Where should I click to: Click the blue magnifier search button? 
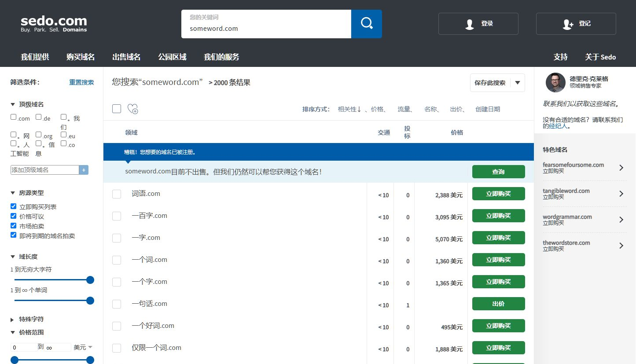coord(367,24)
